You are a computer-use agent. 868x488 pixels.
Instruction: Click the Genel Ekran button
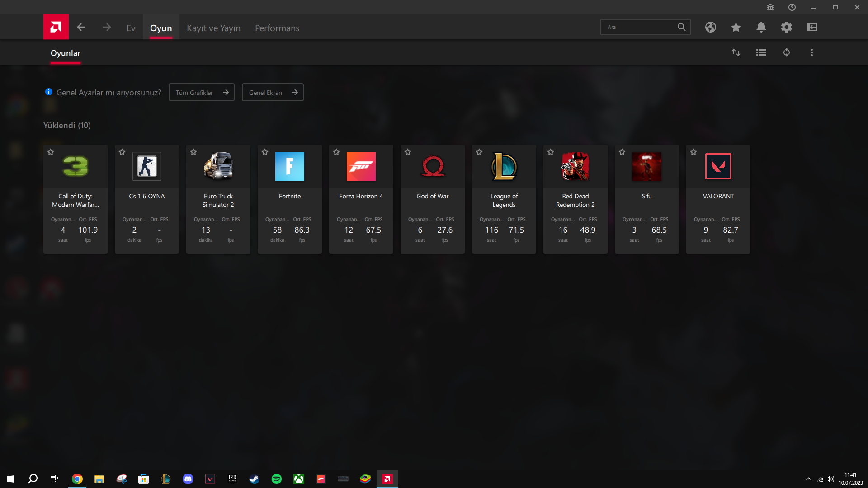272,92
